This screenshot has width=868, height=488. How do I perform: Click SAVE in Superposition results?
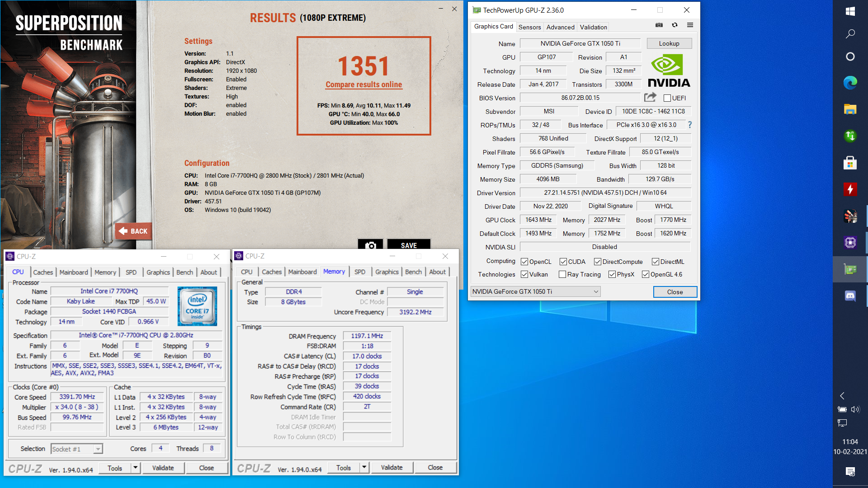(x=409, y=245)
